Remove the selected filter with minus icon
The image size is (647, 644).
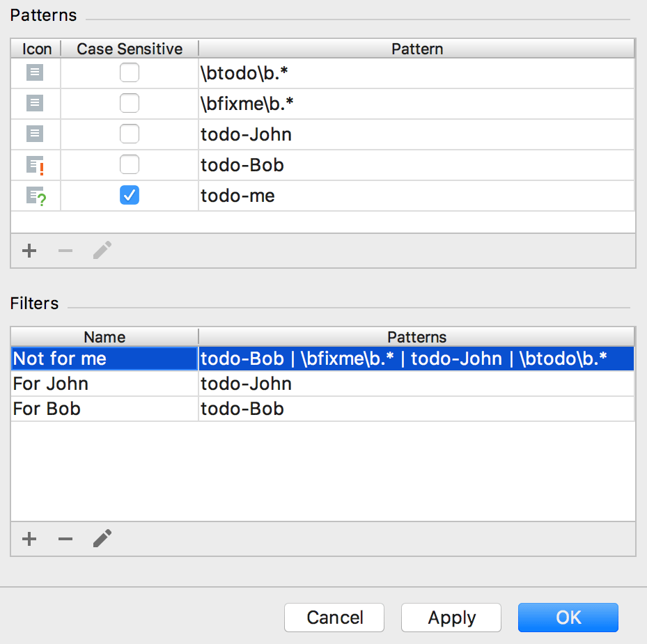(x=65, y=539)
